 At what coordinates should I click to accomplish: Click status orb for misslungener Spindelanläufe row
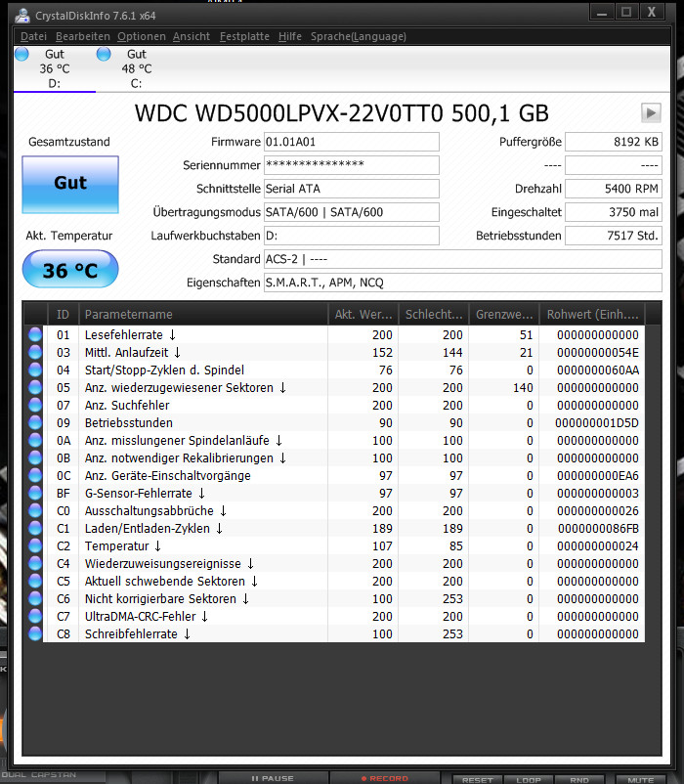[35, 441]
